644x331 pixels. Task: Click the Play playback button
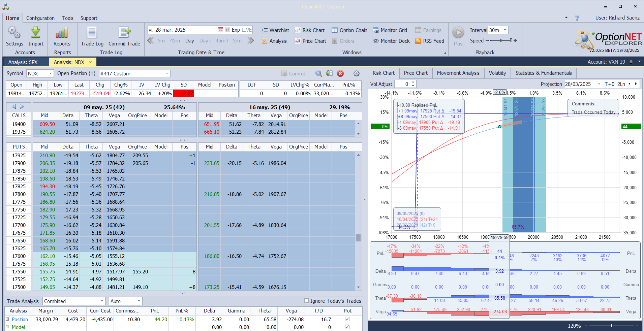click(458, 33)
